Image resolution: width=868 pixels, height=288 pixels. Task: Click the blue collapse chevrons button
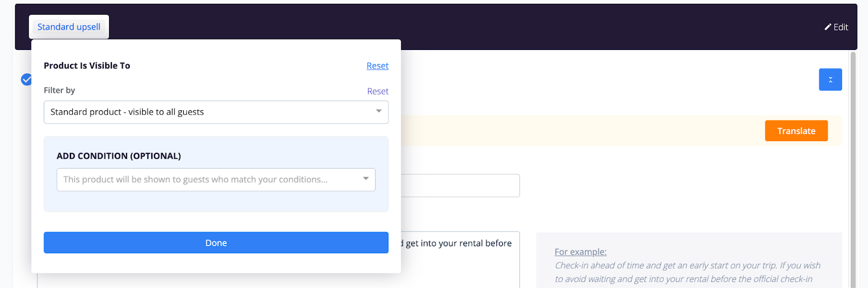click(x=830, y=79)
